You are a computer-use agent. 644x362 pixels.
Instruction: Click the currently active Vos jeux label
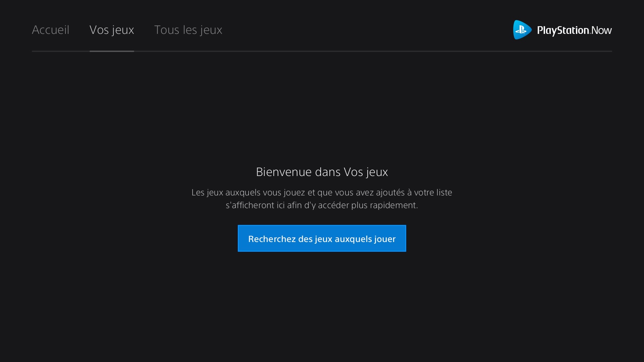112,30
